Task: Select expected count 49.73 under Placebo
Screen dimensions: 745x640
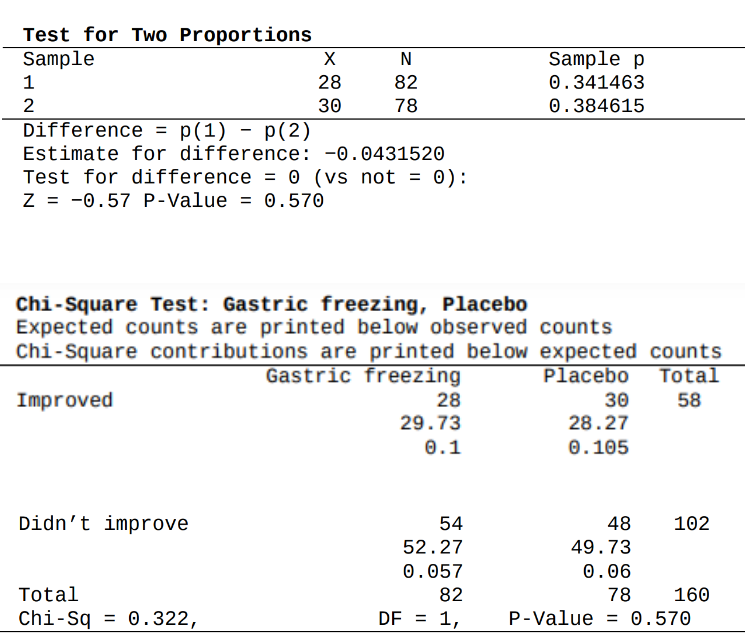Action: click(x=600, y=548)
